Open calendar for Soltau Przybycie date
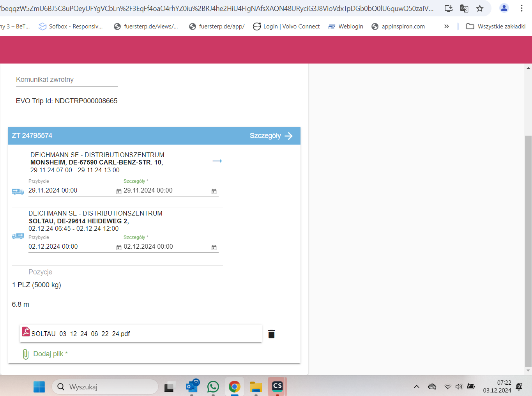 click(119, 247)
